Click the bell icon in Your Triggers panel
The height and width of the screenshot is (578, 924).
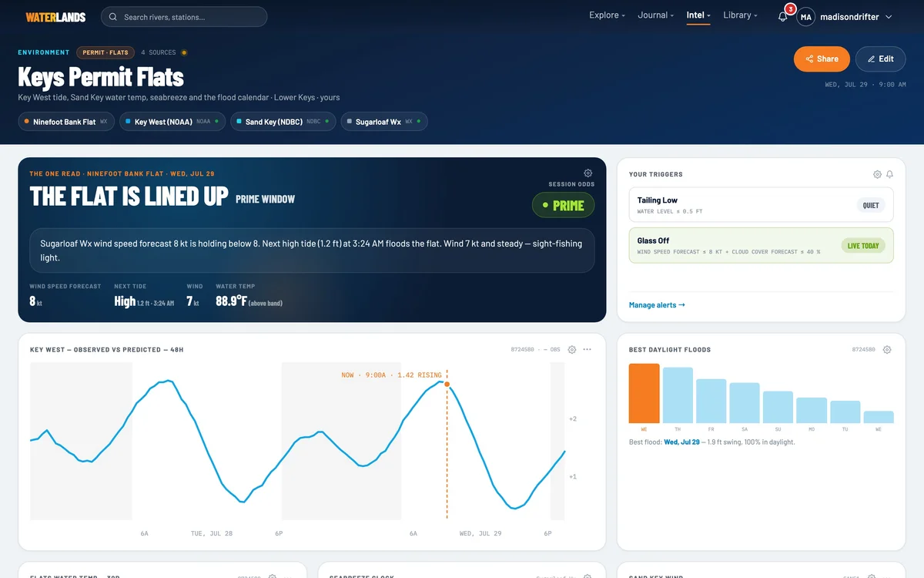889,174
